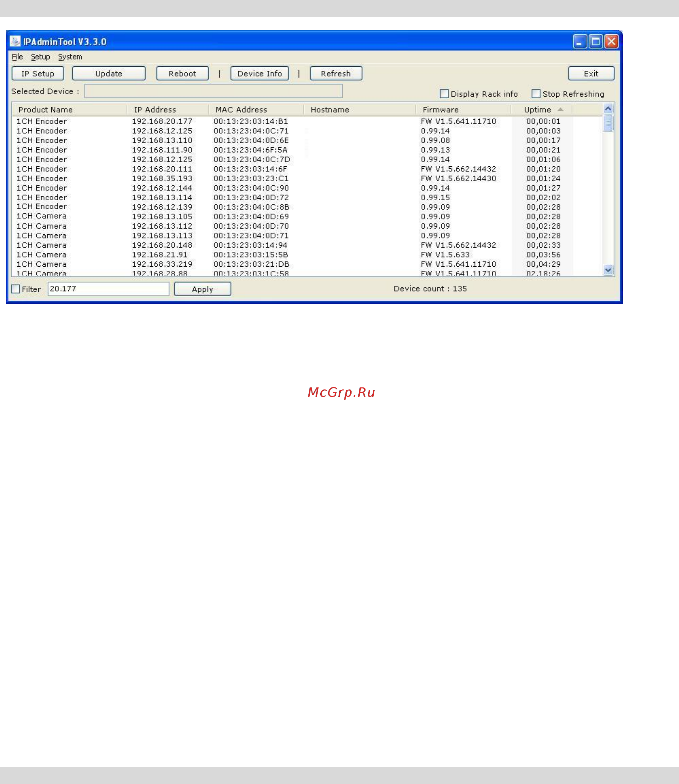Apply the filter

203,289
